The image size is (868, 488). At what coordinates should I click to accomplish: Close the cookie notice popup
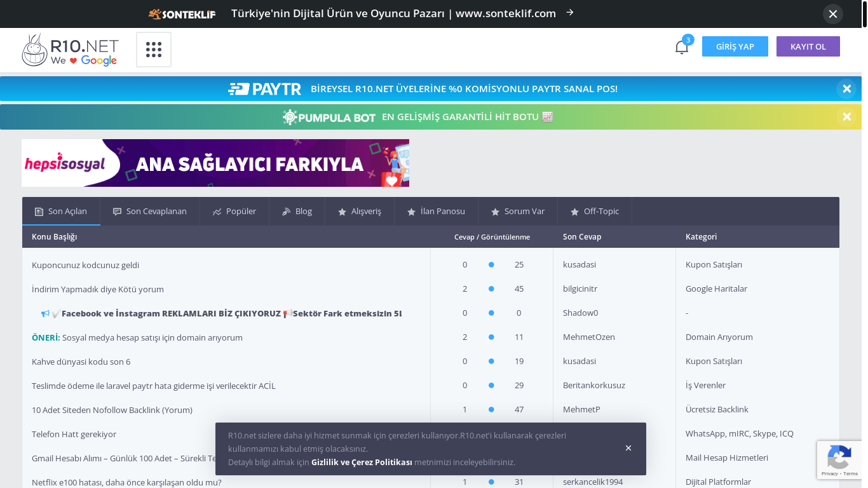[x=628, y=448]
